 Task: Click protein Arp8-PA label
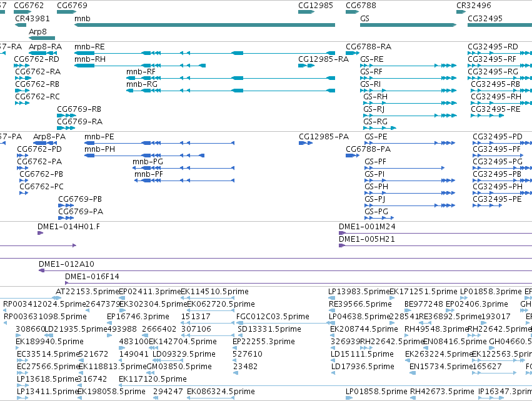(x=49, y=137)
